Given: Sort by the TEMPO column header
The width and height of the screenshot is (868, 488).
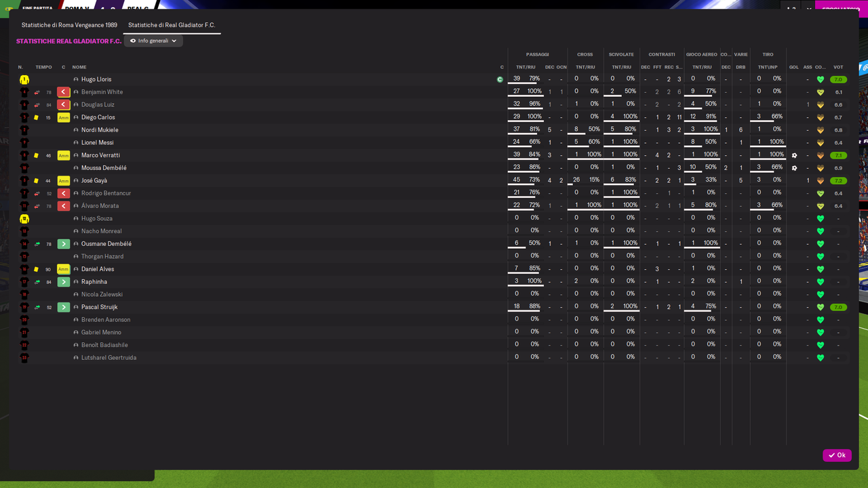Looking at the screenshot, I should pyautogui.click(x=43, y=67).
